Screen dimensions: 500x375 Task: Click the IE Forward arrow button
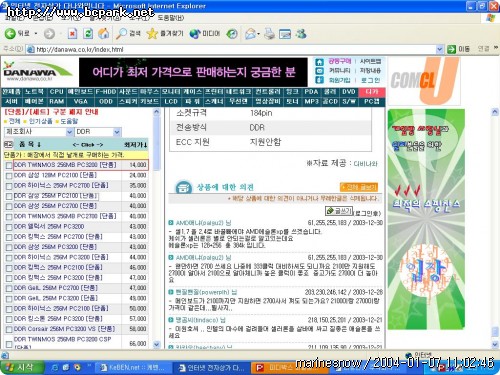(49, 34)
